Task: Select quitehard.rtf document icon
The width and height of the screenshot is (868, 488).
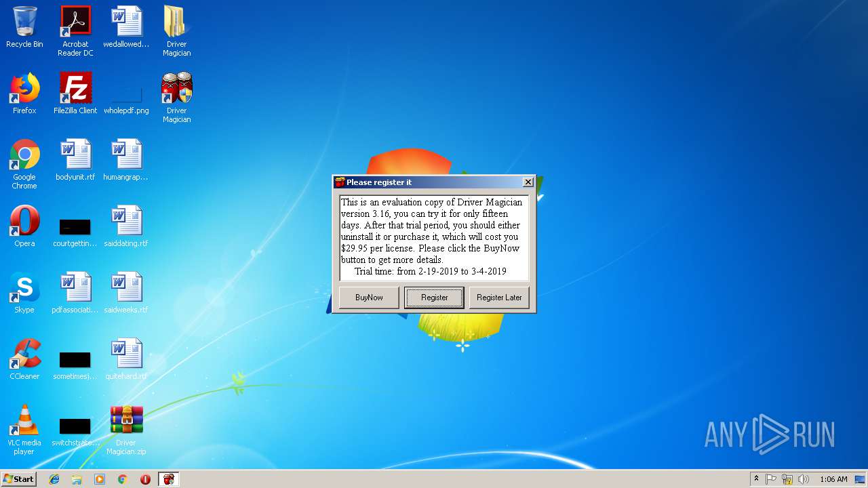Action: point(126,359)
